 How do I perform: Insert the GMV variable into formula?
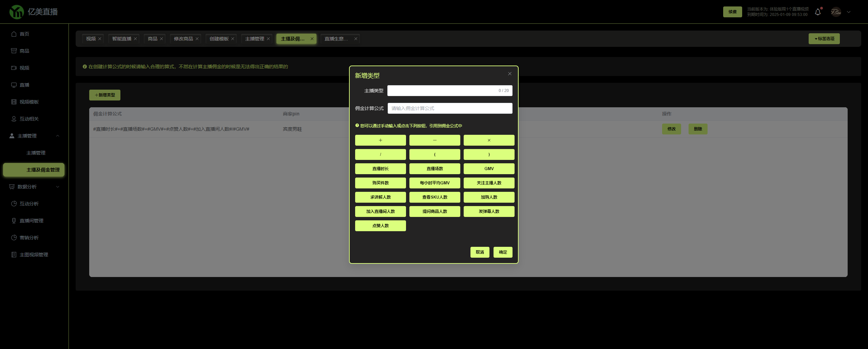point(489,169)
